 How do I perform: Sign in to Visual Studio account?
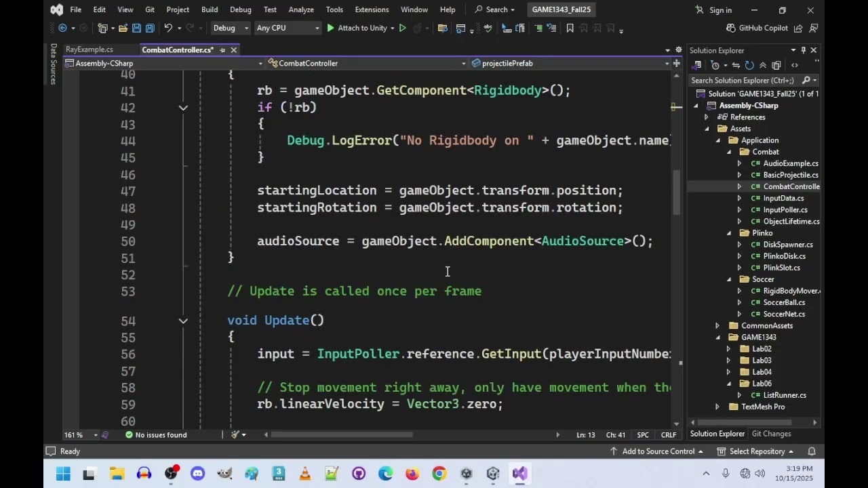tap(713, 10)
